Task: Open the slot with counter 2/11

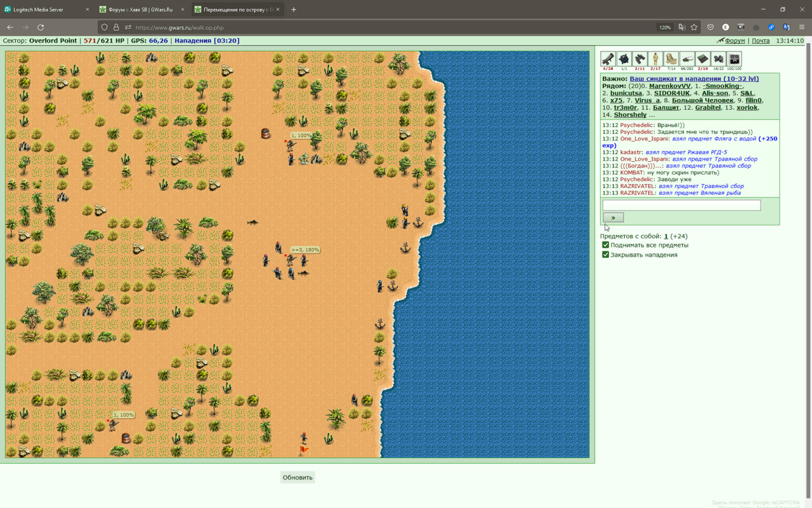Action: [x=639, y=59]
